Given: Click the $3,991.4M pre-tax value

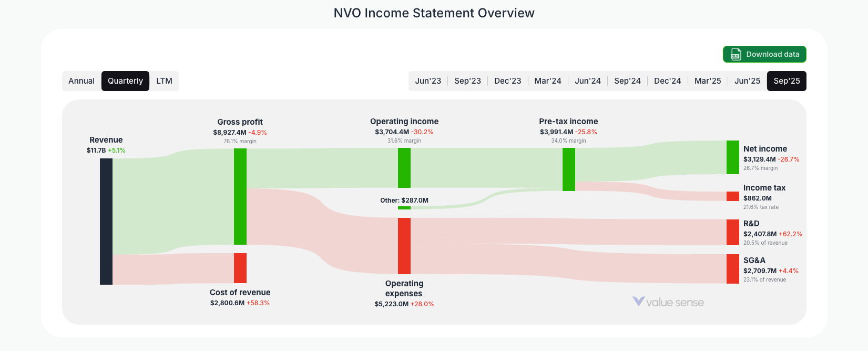Looking at the screenshot, I should tap(556, 132).
